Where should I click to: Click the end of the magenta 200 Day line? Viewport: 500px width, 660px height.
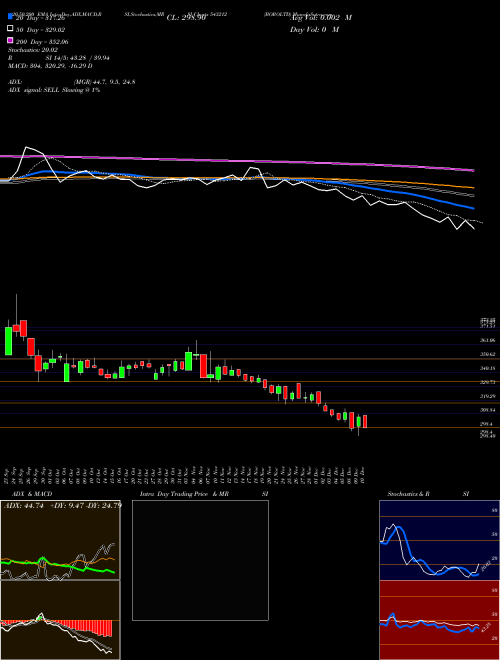(473, 170)
